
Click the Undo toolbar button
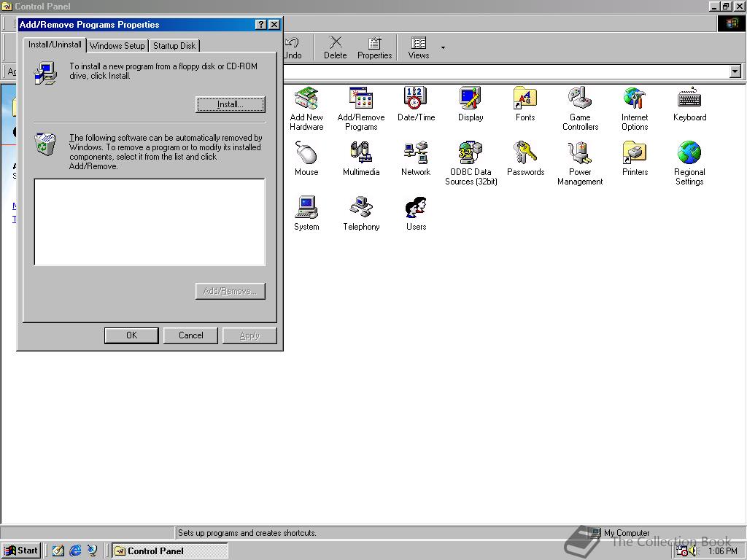[x=293, y=48]
